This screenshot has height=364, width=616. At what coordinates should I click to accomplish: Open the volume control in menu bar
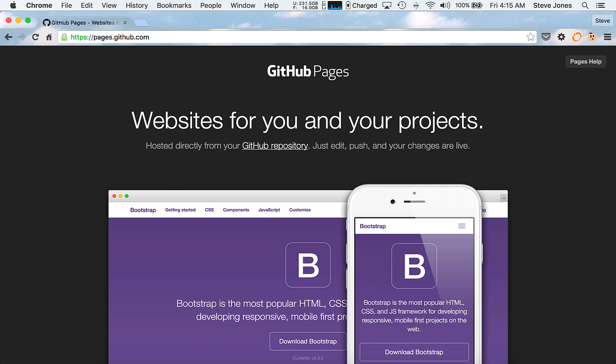445,5
